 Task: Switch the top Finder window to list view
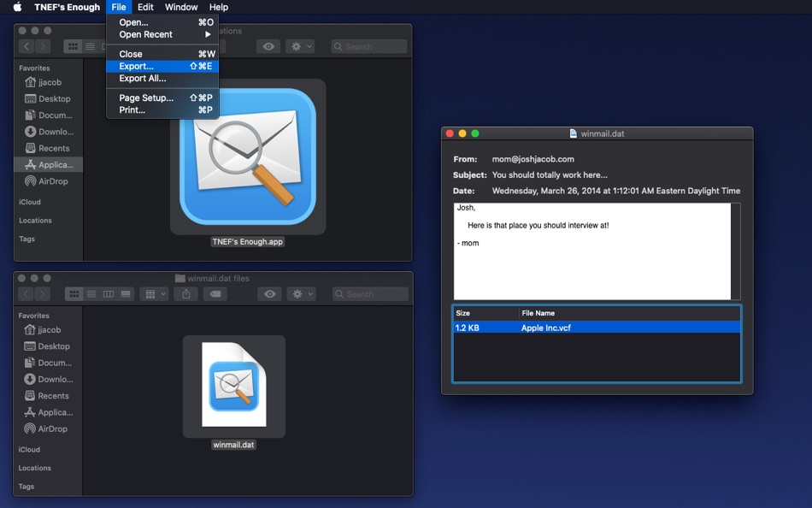tap(90, 46)
